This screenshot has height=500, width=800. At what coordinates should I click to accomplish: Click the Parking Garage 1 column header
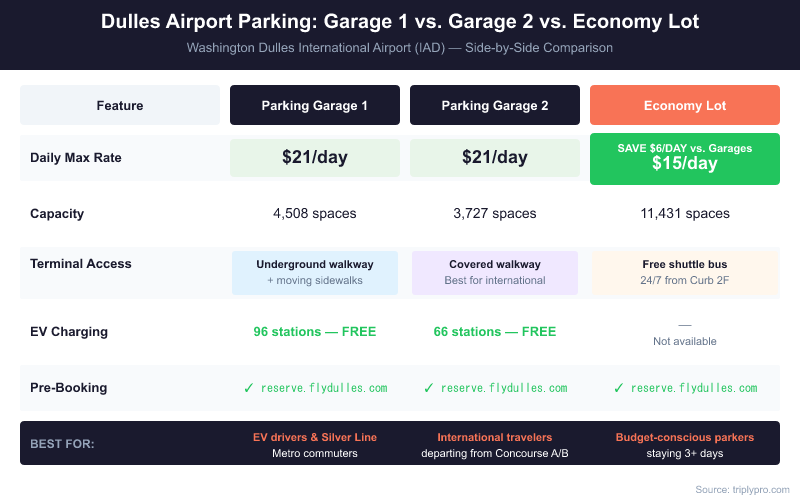click(315, 105)
